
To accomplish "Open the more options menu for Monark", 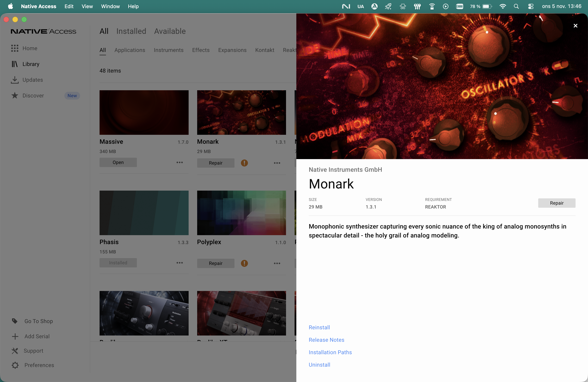I will (277, 163).
